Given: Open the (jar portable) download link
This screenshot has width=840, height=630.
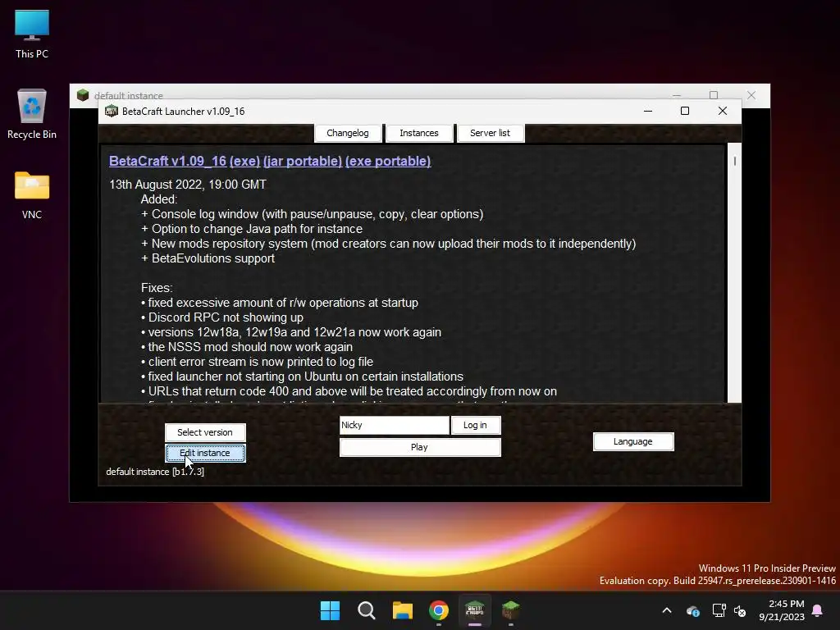Looking at the screenshot, I should 303,162.
